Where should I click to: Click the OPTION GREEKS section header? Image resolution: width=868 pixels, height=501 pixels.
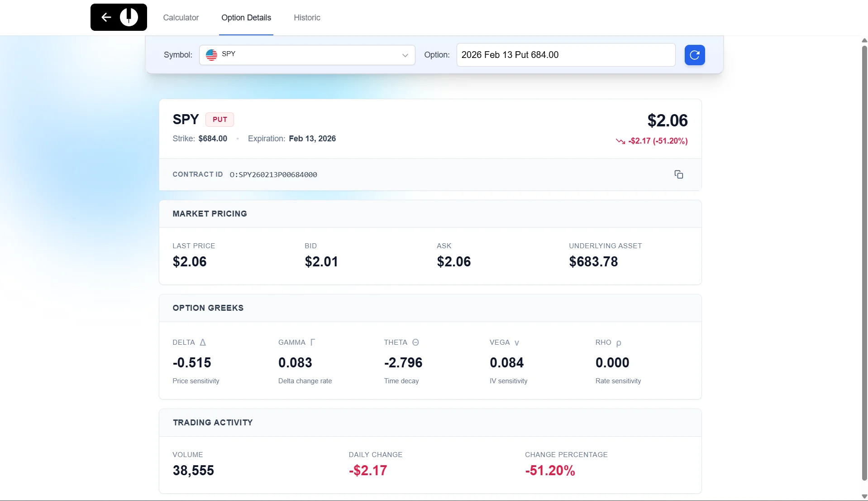[x=208, y=308]
